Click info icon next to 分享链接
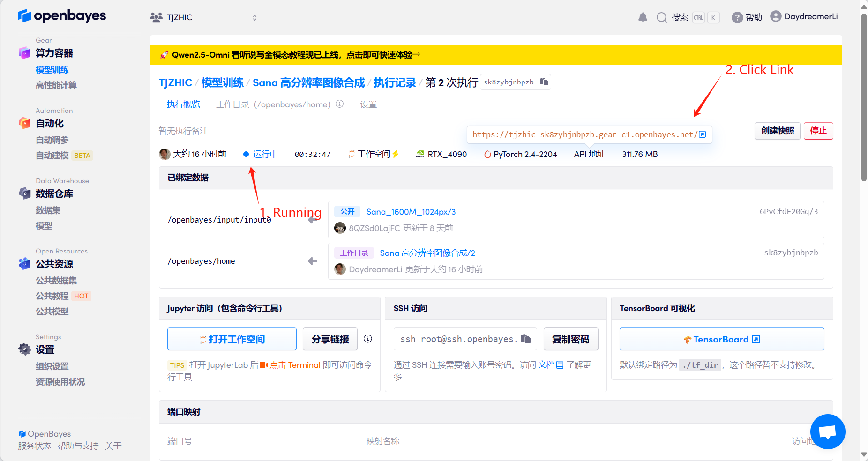The image size is (868, 461). 368,339
